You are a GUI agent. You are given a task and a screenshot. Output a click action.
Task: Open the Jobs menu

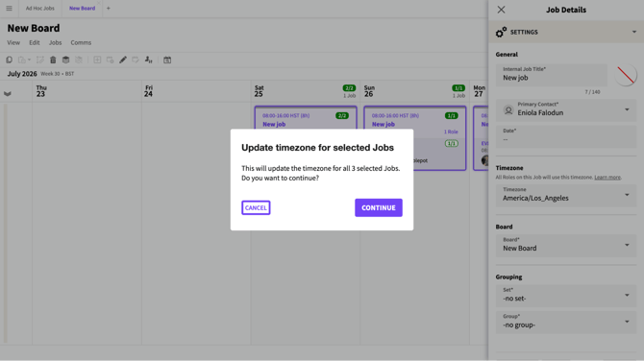pyautogui.click(x=55, y=42)
